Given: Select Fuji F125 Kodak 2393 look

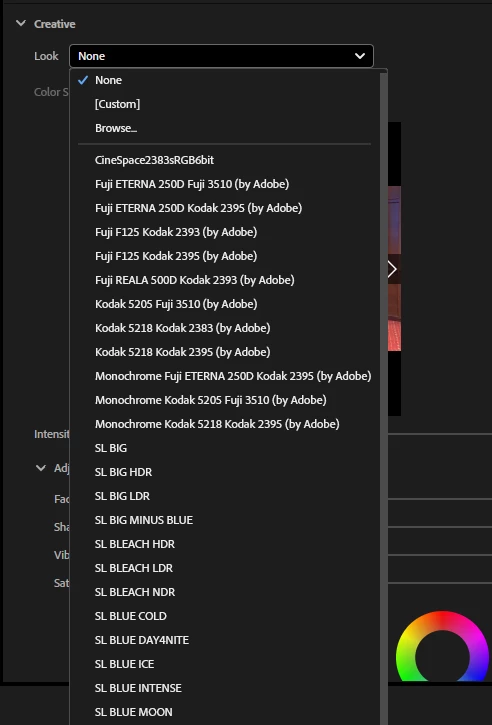Looking at the screenshot, I should [x=225, y=232].
